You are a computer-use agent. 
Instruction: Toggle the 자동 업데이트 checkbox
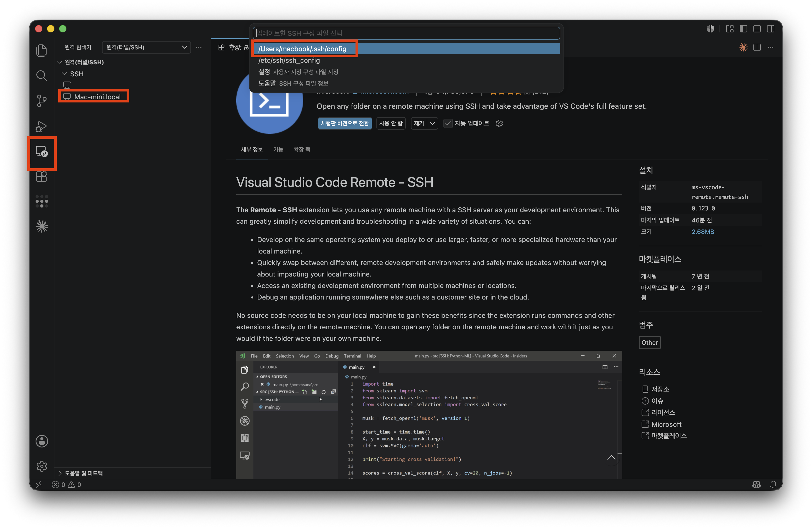tap(448, 123)
